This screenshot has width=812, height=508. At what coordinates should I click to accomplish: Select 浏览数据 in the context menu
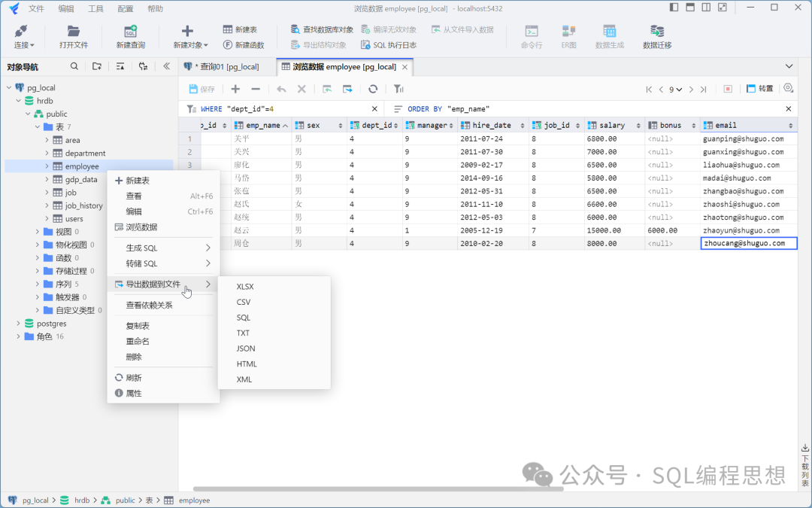141,227
